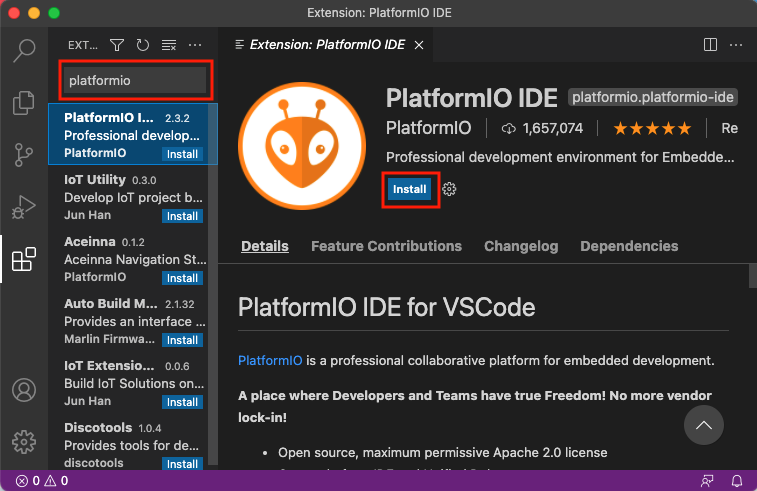The height and width of the screenshot is (491, 757).
Task: Refresh the extensions list
Action: tap(143, 45)
